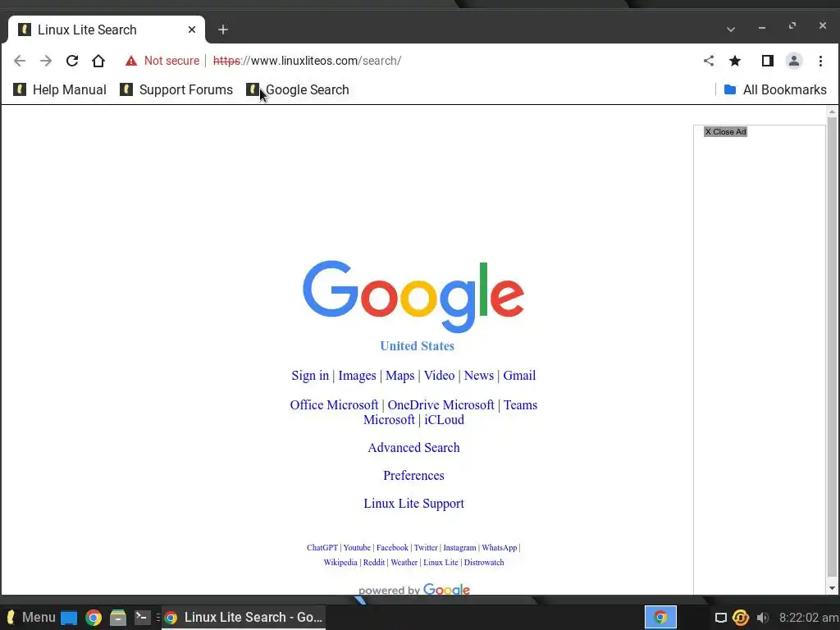This screenshot has height=630, width=840.
Task: Open the Google Search bookmark
Action: click(x=298, y=89)
